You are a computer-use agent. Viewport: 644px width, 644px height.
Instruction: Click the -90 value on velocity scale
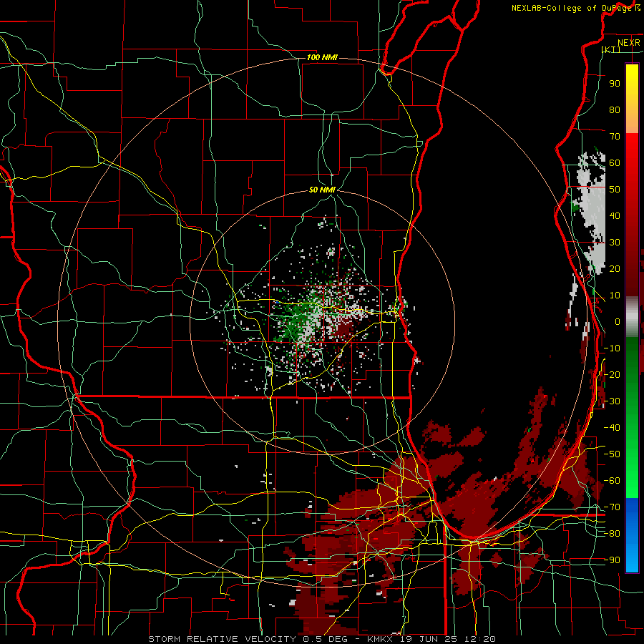point(612,560)
